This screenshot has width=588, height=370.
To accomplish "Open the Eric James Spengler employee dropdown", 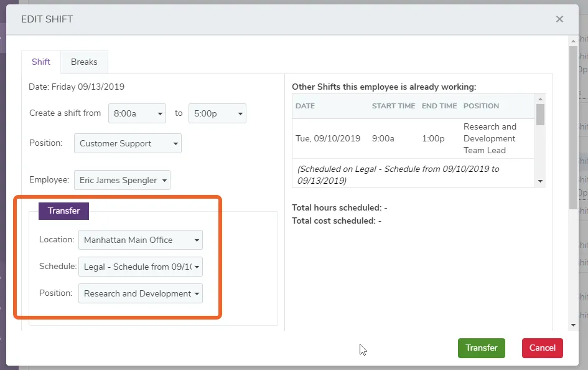I will point(122,180).
